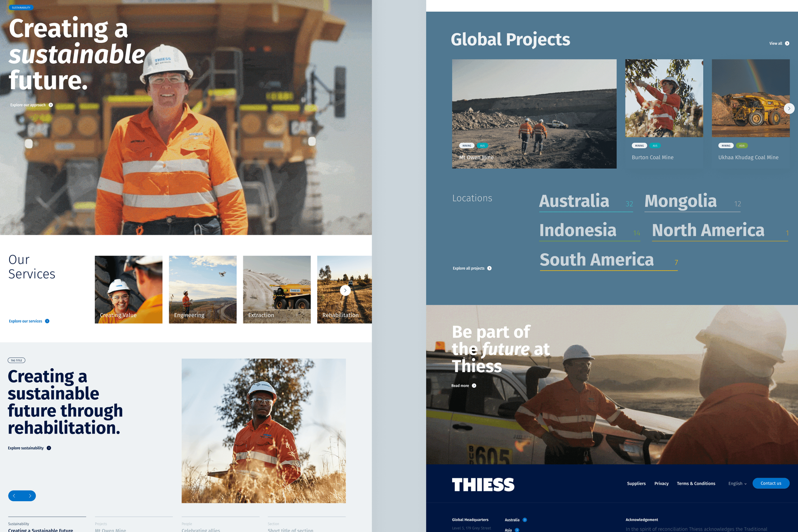Click the arrow icon next to Explore our services

point(47,321)
